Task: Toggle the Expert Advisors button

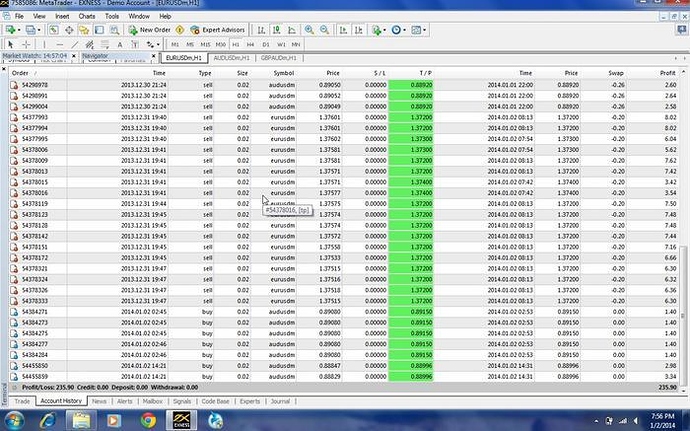Action: (217, 30)
